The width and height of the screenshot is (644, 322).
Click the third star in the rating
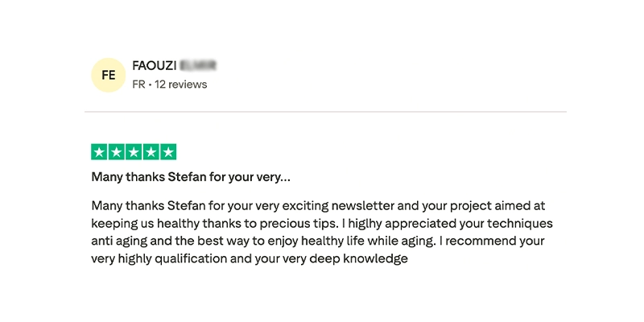134,152
